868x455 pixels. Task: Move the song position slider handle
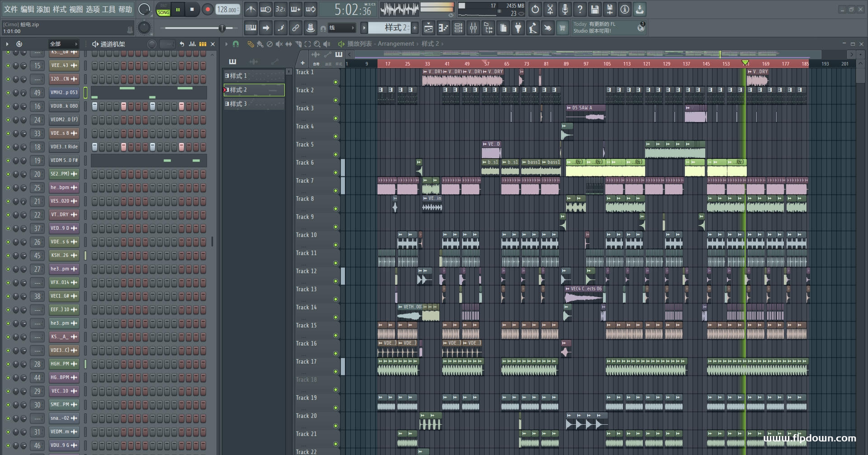pos(222,28)
